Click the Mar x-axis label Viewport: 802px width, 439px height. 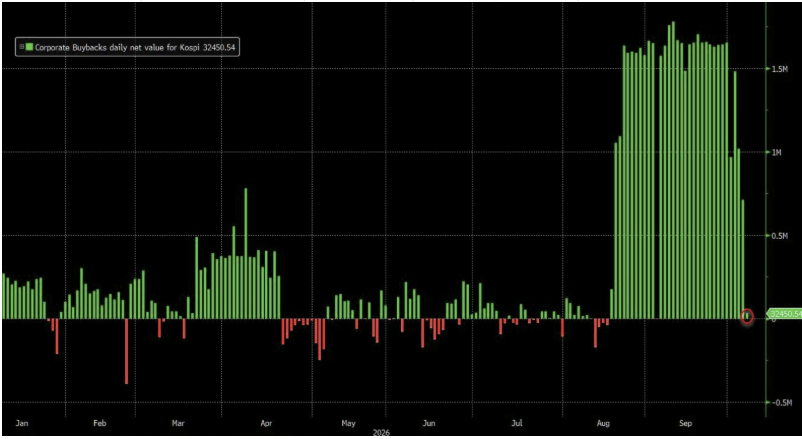tap(177, 423)
